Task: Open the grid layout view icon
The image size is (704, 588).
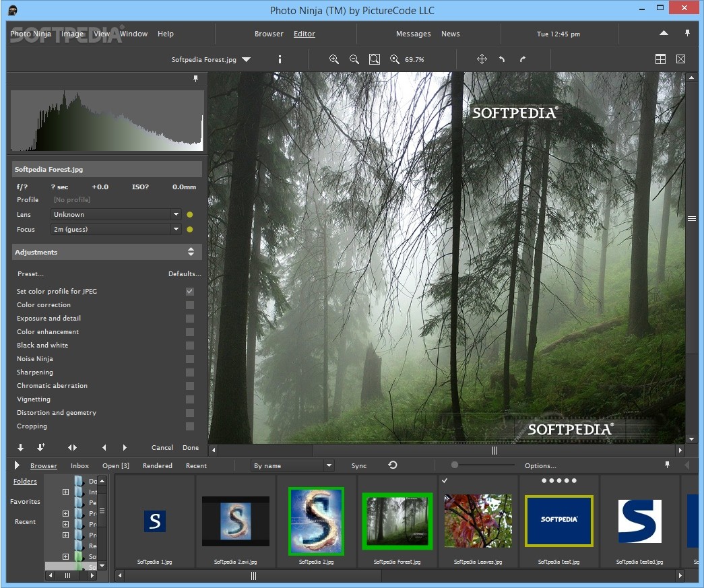Action: point(660,59)
